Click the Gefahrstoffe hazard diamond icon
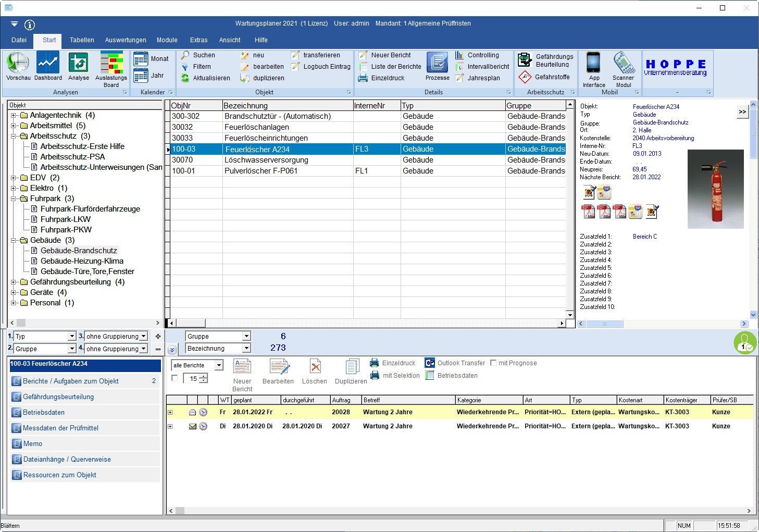This screenshot has height=532, width=759. tap(525, 77)
